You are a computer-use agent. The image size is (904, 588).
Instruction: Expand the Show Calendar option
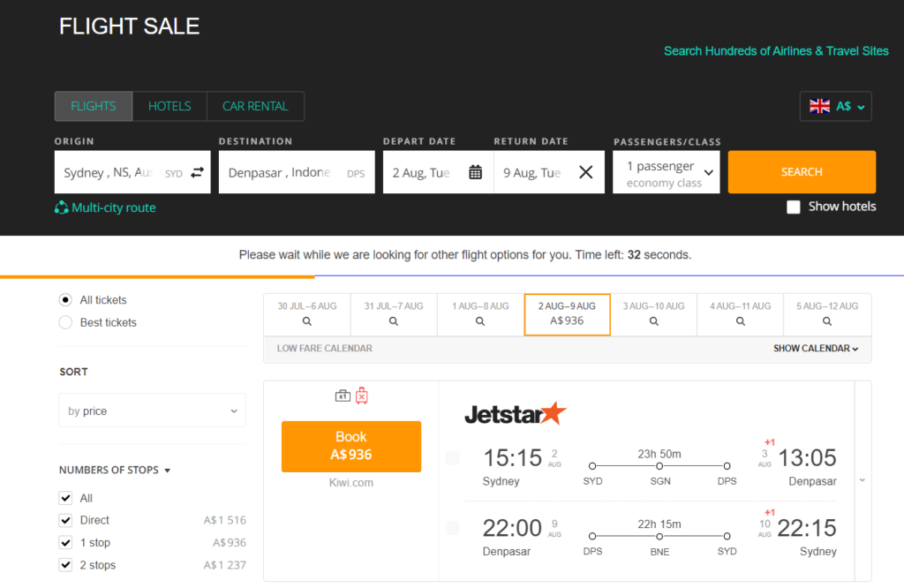tap(816, 349)
